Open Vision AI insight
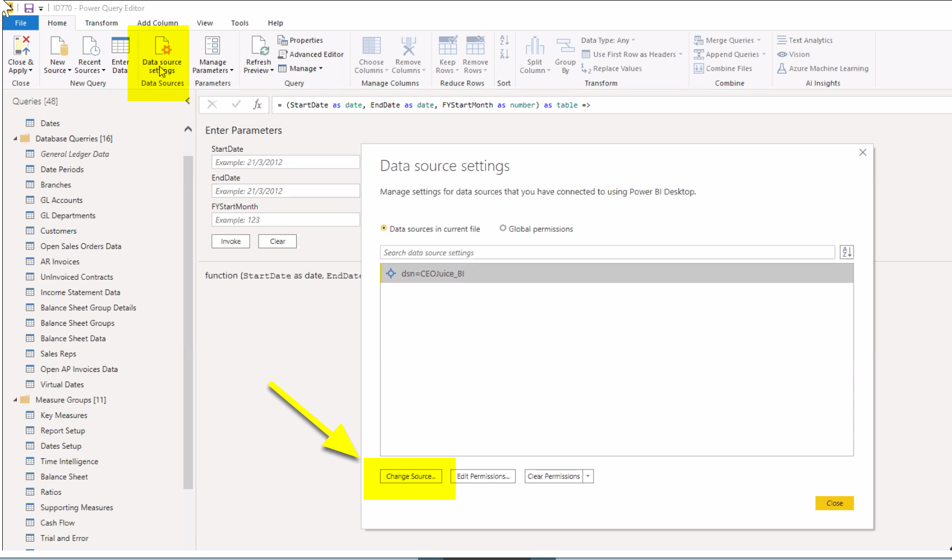This screenshot has height=560, width=952. 794,54
